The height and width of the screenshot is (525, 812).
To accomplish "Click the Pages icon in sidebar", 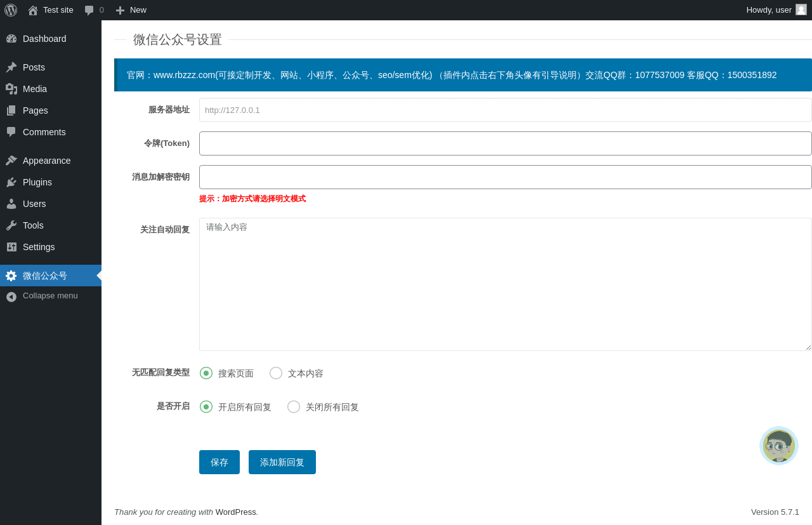I will 11,110.
